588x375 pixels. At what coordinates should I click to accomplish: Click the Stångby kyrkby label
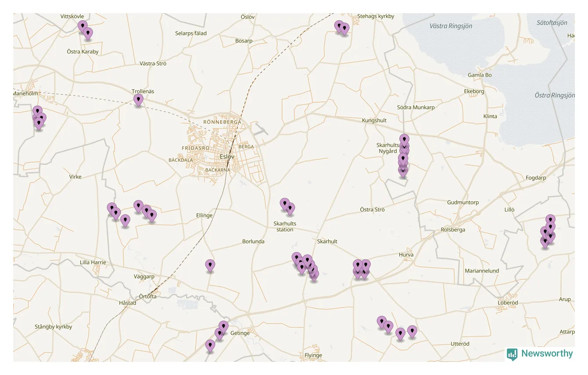pyautogui.click(x=54, y=327)
